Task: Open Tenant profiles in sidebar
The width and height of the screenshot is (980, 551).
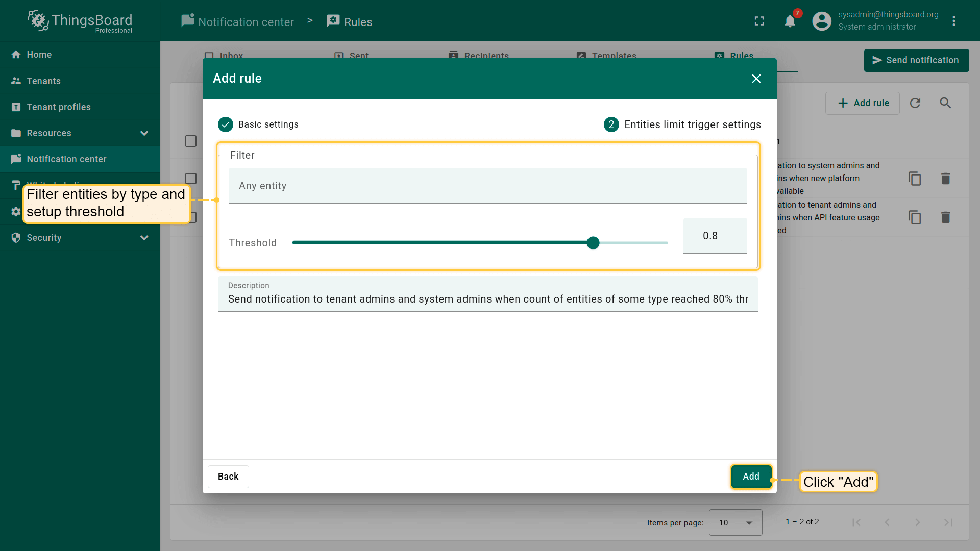Action: 59,107
